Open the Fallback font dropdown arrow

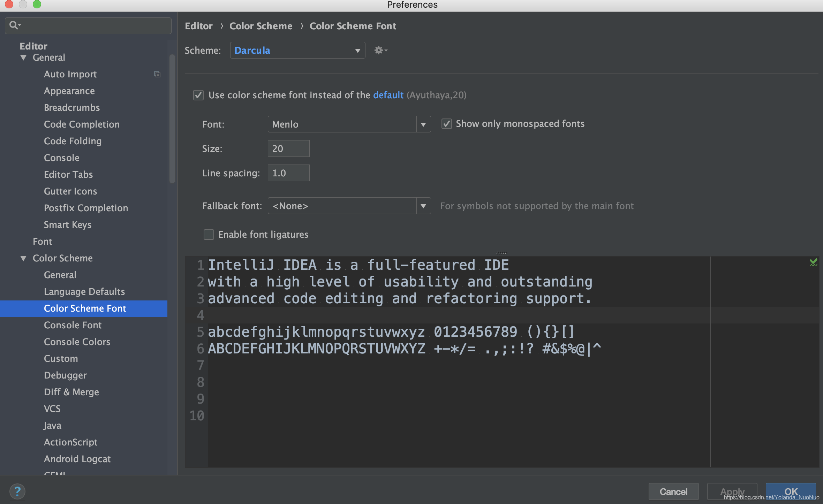(x=423, y=206)
